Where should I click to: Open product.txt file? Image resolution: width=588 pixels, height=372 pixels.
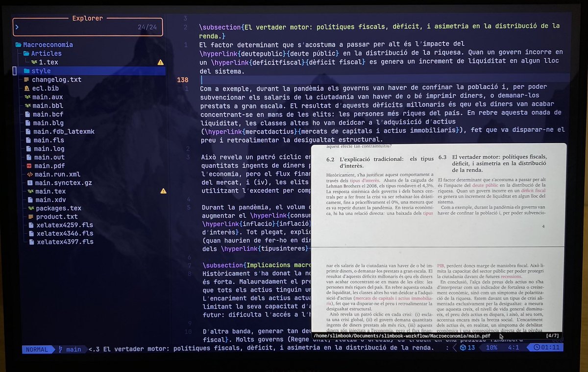coord(57,217)
